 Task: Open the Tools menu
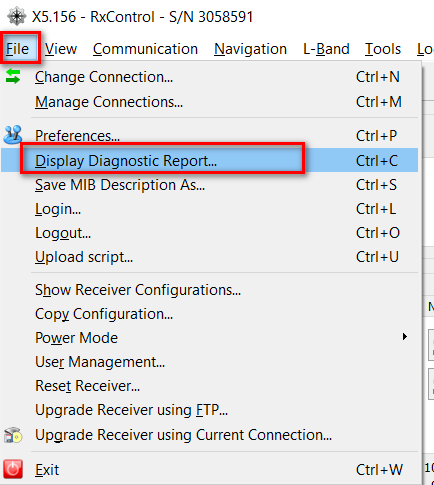383,49
